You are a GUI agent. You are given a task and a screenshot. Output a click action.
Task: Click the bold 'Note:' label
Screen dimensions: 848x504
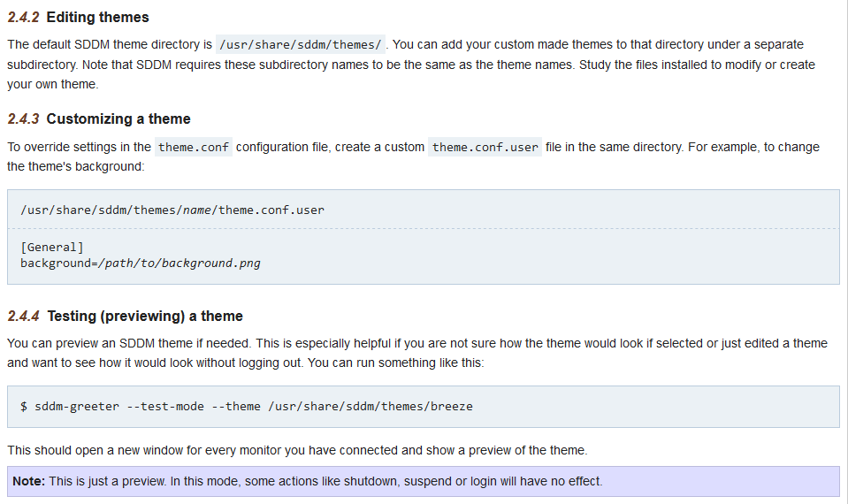click(28, 481)
